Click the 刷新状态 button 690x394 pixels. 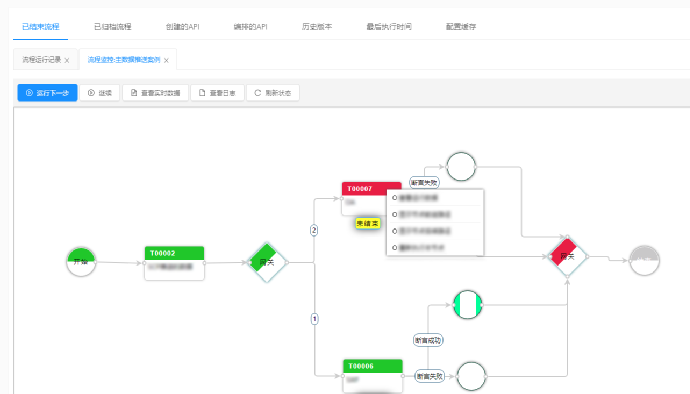[x=273, y=93]
